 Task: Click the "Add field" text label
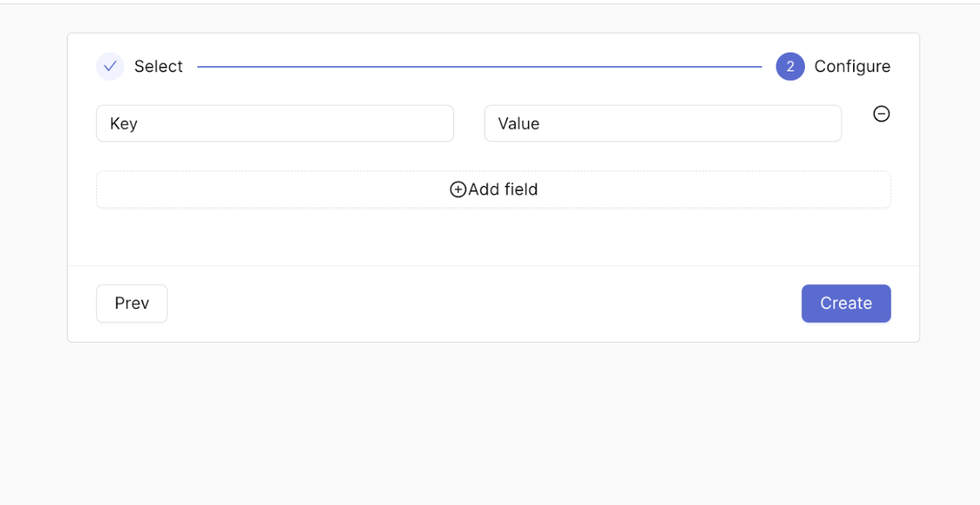tap(503, 189)
